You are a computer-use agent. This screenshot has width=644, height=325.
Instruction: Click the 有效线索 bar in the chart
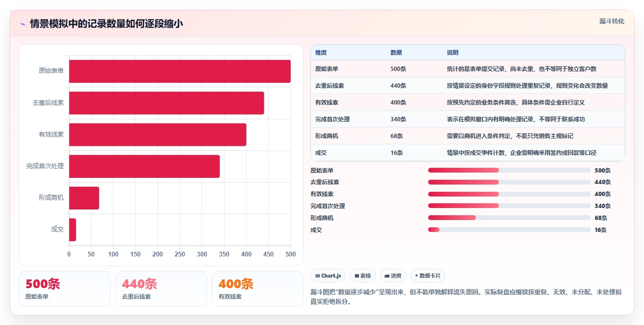(x=158, y=135)
